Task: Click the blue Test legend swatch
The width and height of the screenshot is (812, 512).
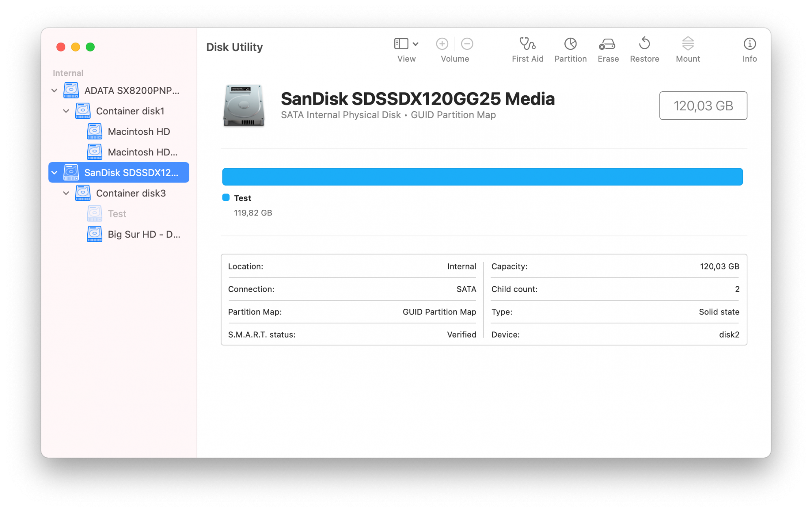Action: 226,198
